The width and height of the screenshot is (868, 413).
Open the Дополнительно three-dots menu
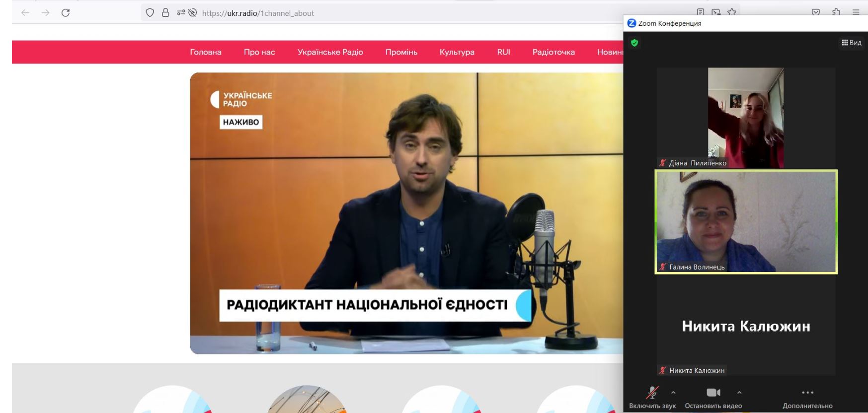point(807,393)
